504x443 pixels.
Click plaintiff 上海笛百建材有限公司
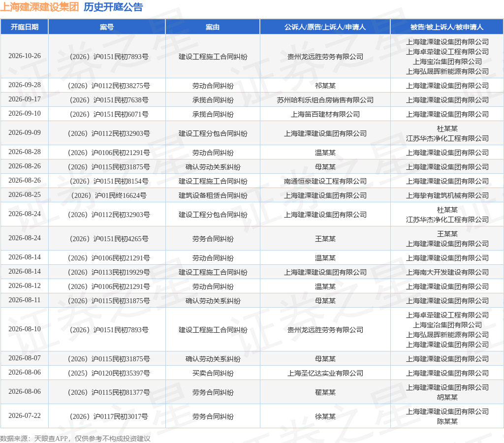(x=325, y=114)
